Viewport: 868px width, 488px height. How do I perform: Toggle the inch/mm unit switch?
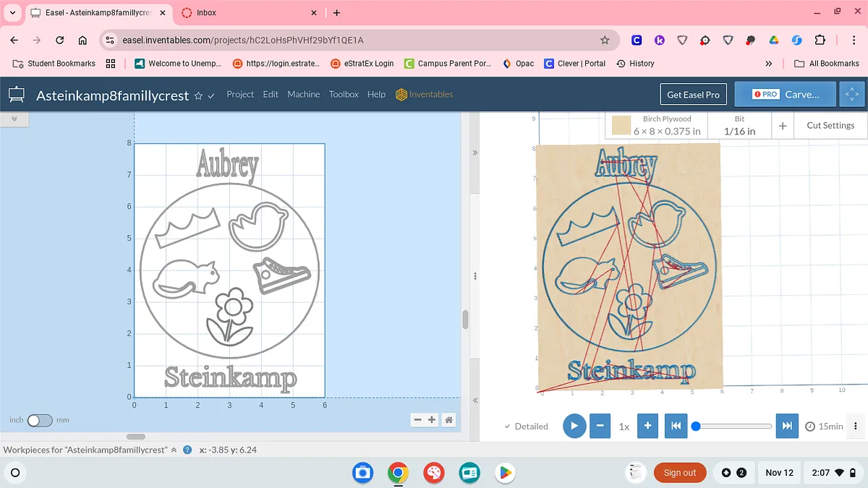(40, 420)
